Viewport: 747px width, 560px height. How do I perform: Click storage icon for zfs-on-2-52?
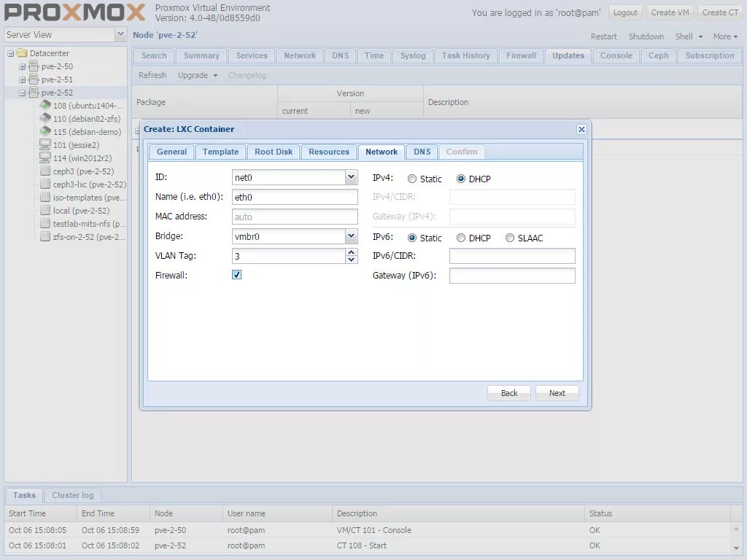pyautogui.click(x=45, y=236)
